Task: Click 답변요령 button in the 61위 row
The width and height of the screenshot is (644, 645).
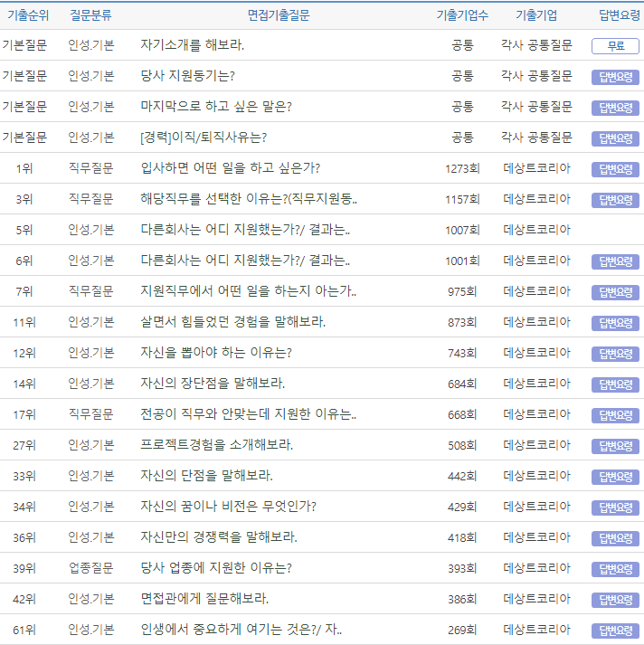Action: tap(615, 631)
